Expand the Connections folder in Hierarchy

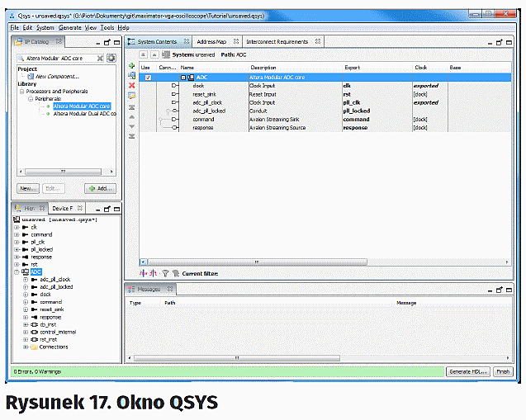26,347
